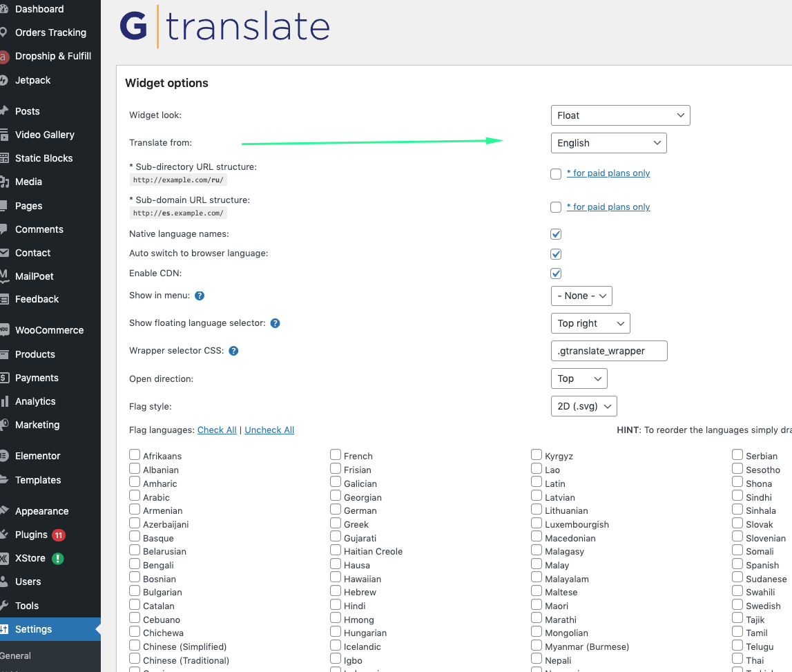Viewport: 792px width, 672px height.
Task: Open the Templates sidebar link
Action: (38, 481)
